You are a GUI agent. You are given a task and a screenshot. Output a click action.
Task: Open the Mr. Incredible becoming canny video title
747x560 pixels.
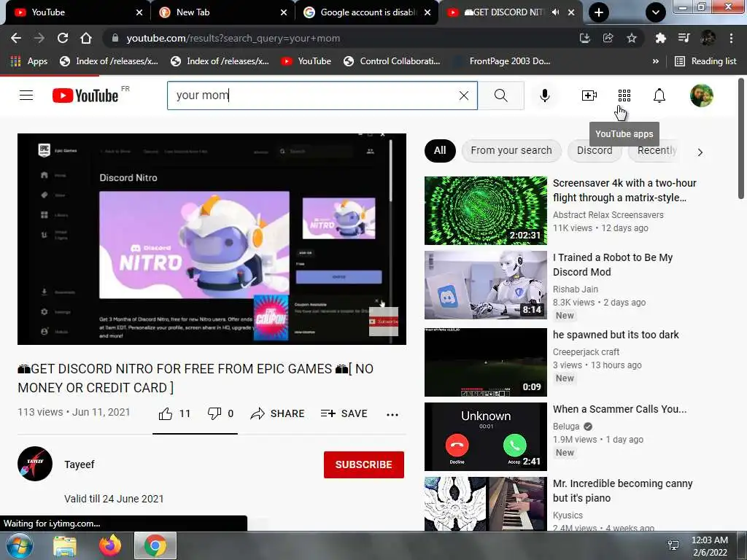tap(622, 491)
